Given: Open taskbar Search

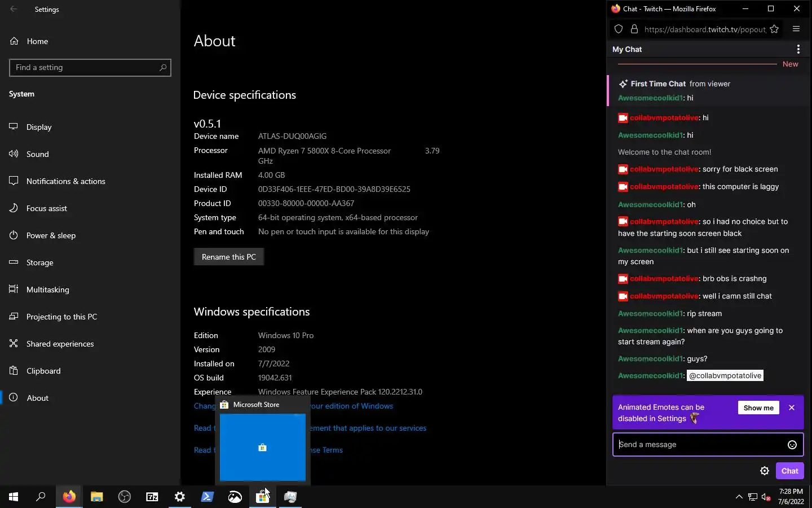Looking at the screenshot, I should coord(41,497).
